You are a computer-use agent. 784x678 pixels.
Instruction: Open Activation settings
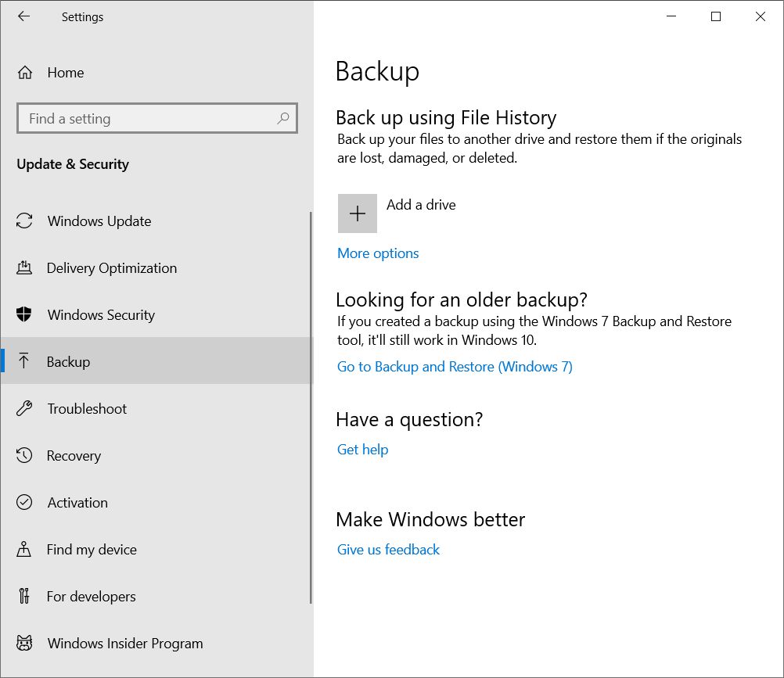pyautogui.click(x=156, y=502)
